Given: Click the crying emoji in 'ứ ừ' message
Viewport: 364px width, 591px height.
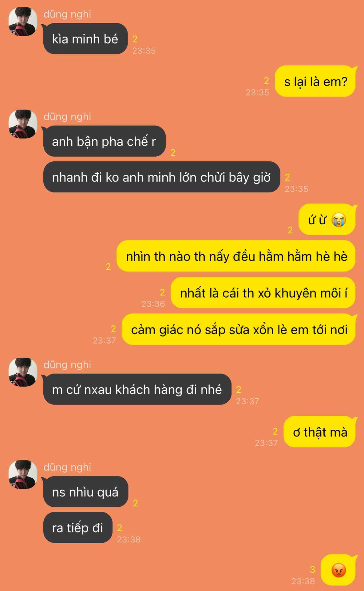Looking at the screenshot, I should (339, 220).
